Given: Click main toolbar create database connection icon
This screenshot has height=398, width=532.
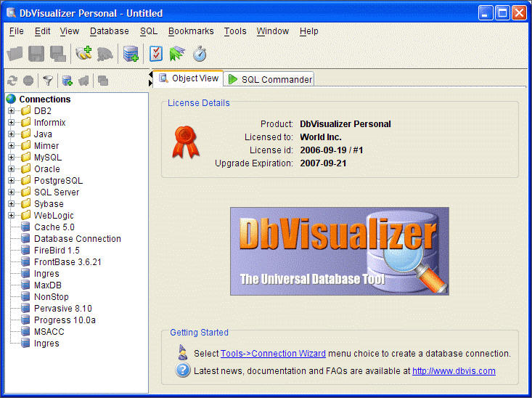Looking at the screenshot, I should tap(131, 54).
